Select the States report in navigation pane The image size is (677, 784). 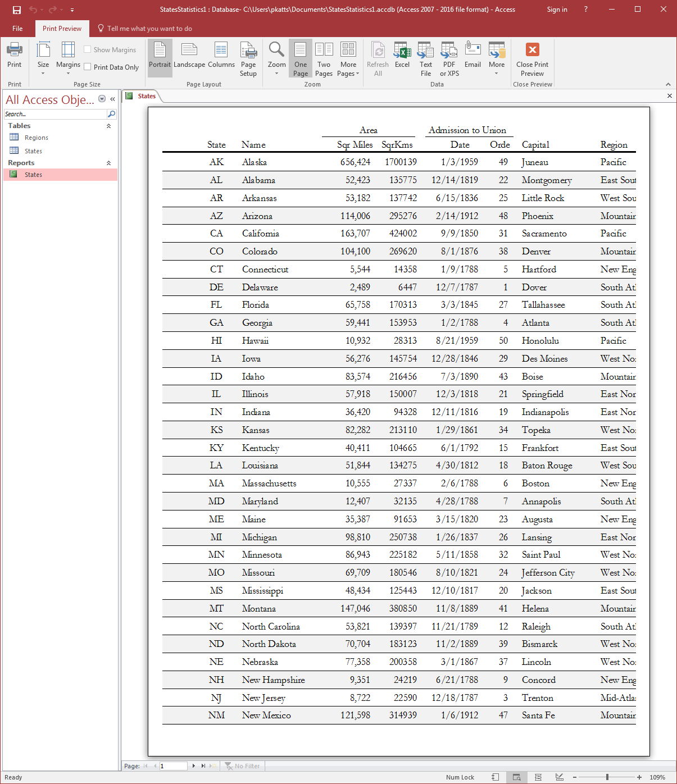click(61, 175)
